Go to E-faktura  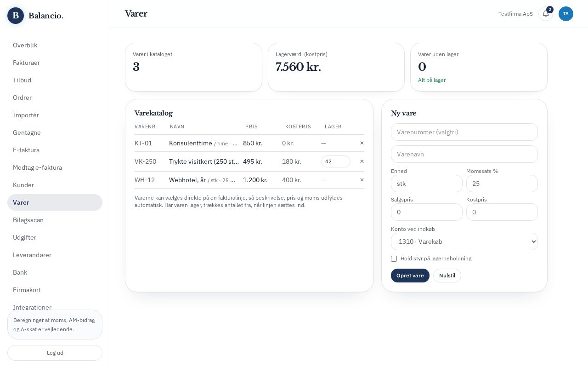[55, 150]
